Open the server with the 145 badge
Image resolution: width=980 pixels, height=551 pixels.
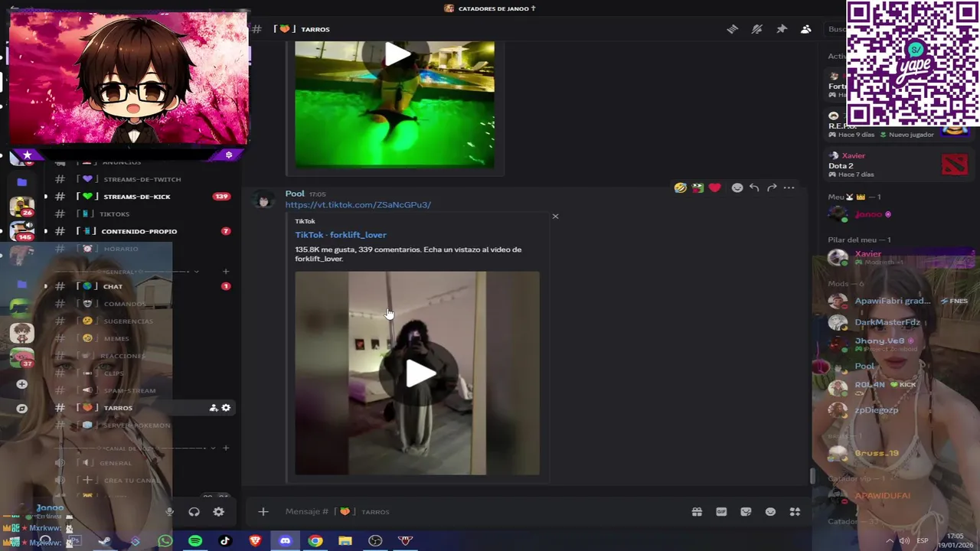(x=21, y=230)
